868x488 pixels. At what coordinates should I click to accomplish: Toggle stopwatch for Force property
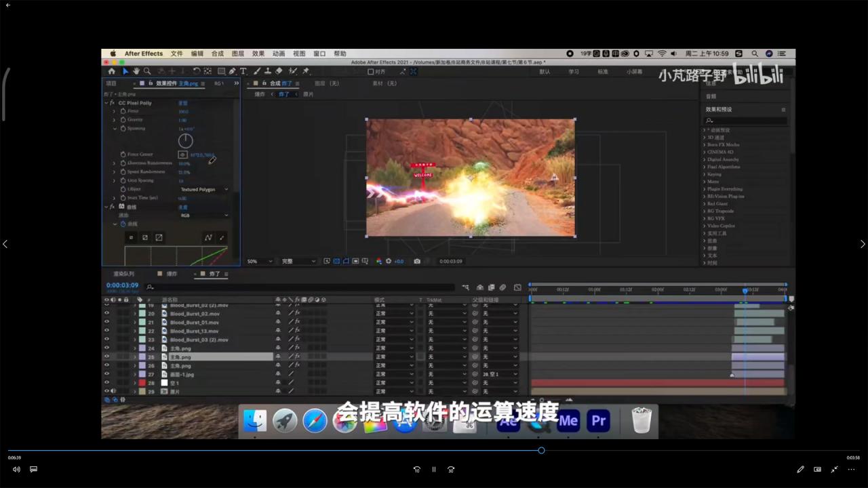pyautogui.click(x=123, y=111)
